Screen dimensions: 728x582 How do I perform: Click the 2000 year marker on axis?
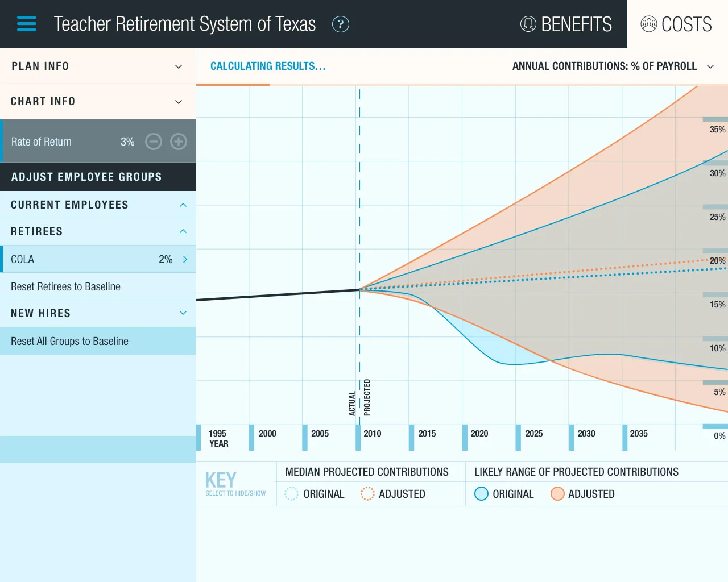click(267, 433)
